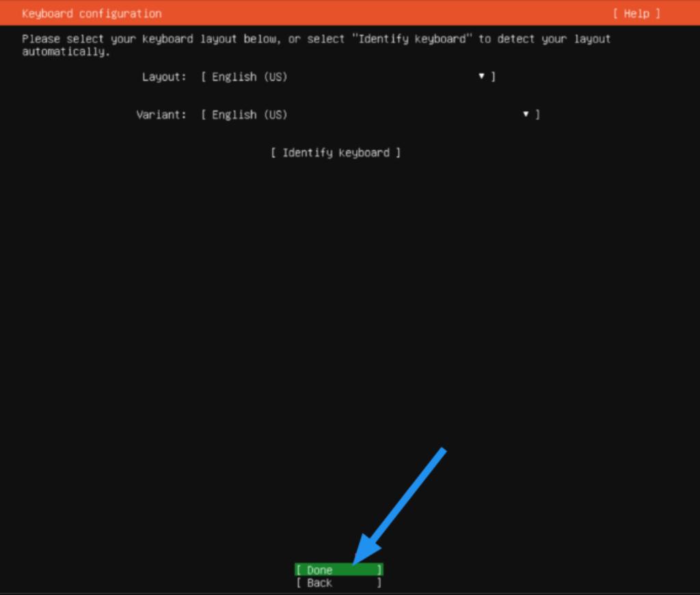Viewport: 700px width, 595px height.
Task: Click the closing bracket of Layout field
Action: [x=494, y=77]
